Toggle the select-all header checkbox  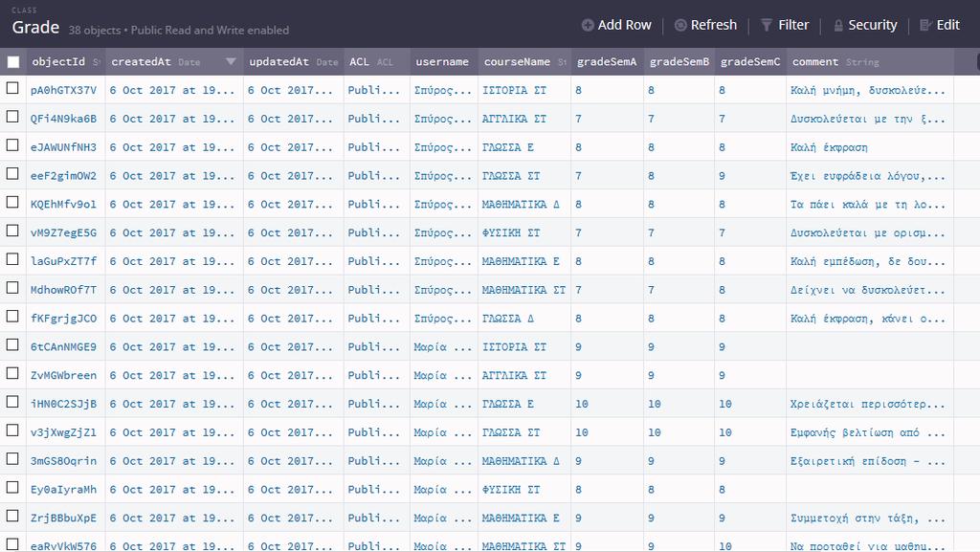13,62
